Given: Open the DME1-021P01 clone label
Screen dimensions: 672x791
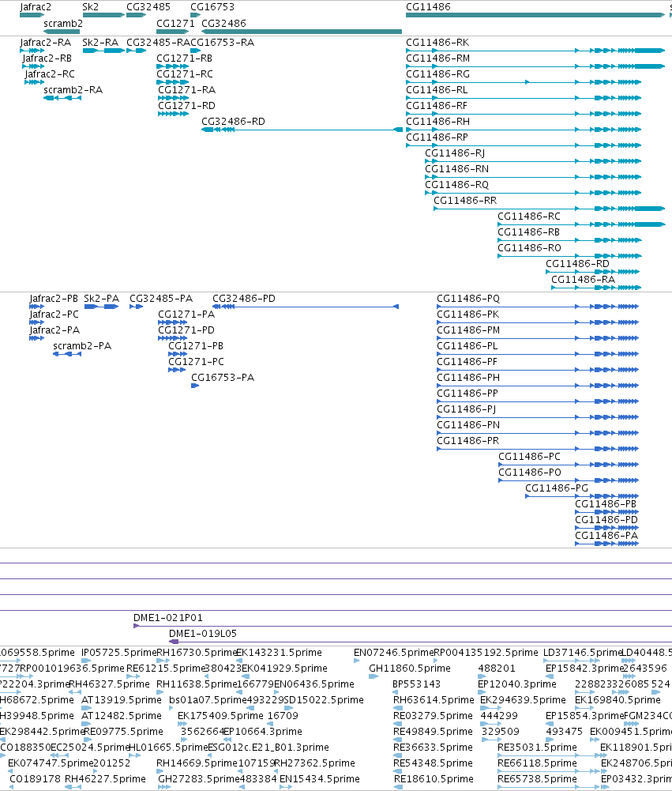Looking at the screenshot, I should tap(168, 618).
